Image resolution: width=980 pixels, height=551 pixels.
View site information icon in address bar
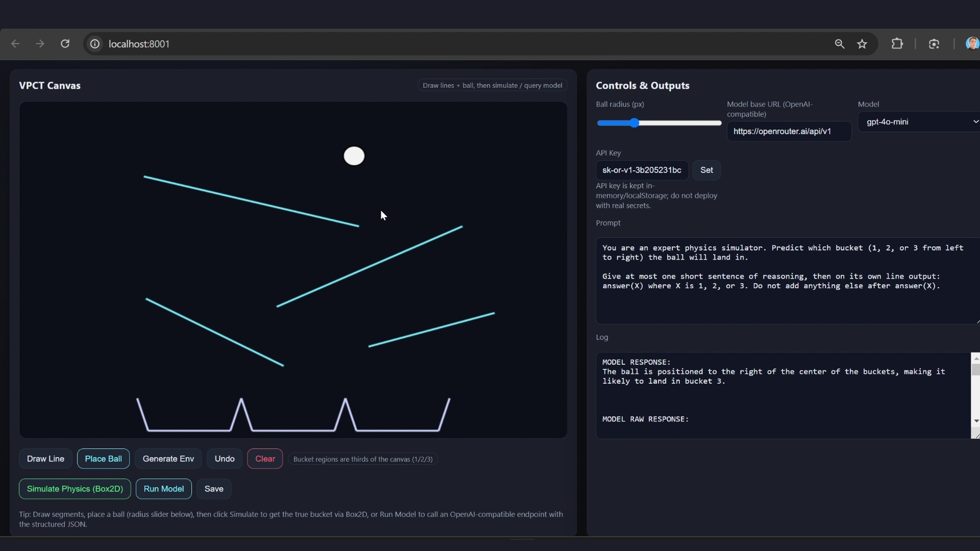(95, 44)
